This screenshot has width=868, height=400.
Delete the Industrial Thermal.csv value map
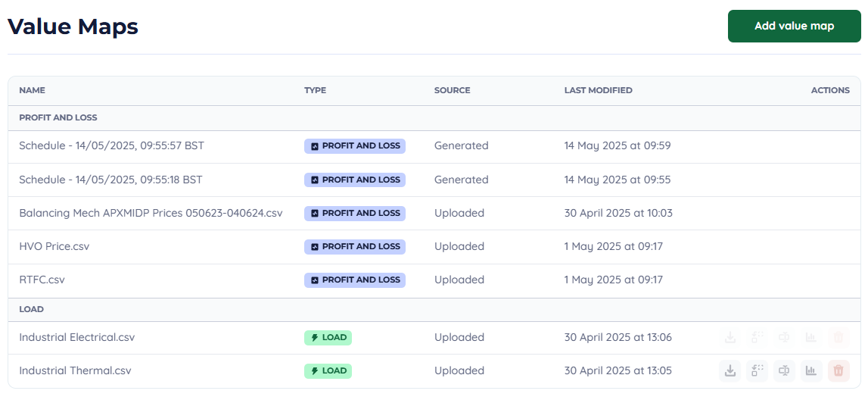point(838,370)
